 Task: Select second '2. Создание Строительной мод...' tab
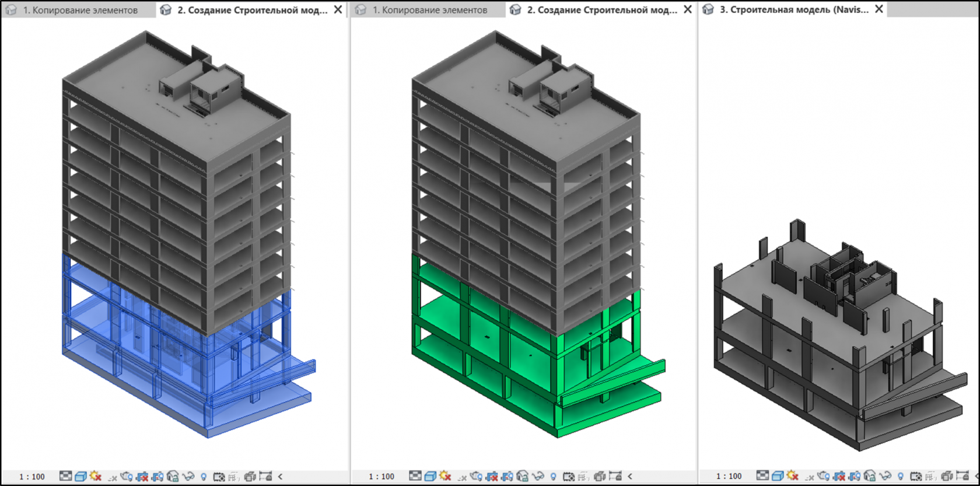pos(602,10)
